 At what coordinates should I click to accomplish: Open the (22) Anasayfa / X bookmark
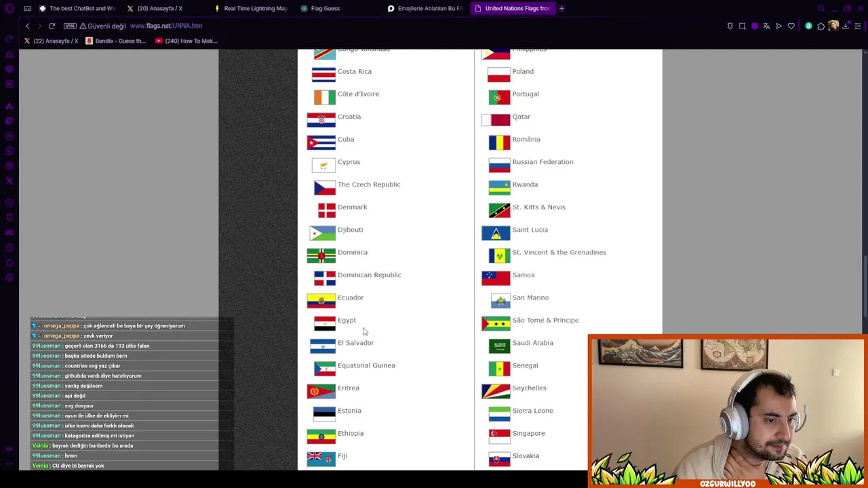pos(51,41)
